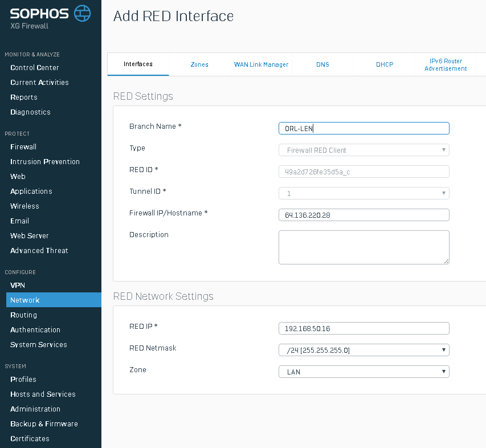Focus the Description text area
The width and height of the screenshot is (486, 448).
(364, 247)
